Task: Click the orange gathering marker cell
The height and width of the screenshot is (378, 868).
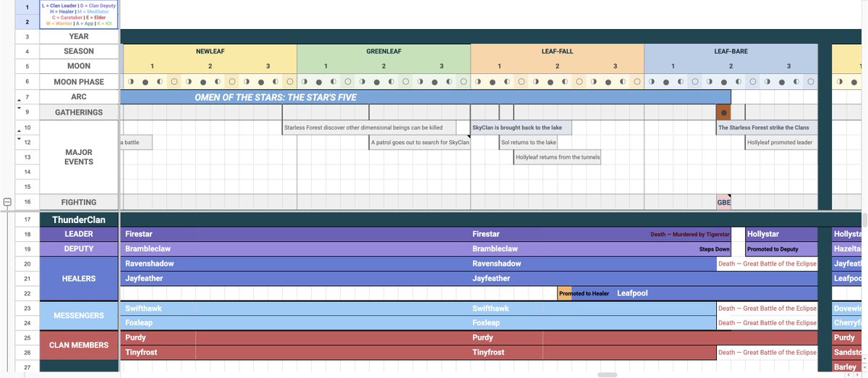Action: [x=723, y=112]
